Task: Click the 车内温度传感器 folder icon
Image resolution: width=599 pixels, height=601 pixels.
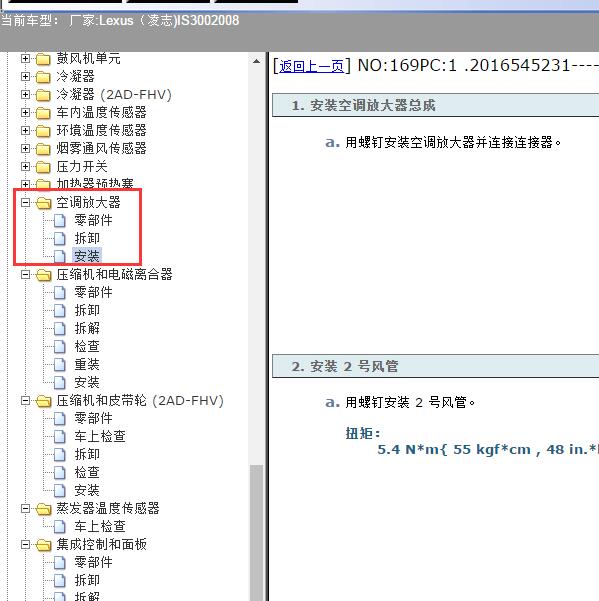Action: click(x=43, y=113)
